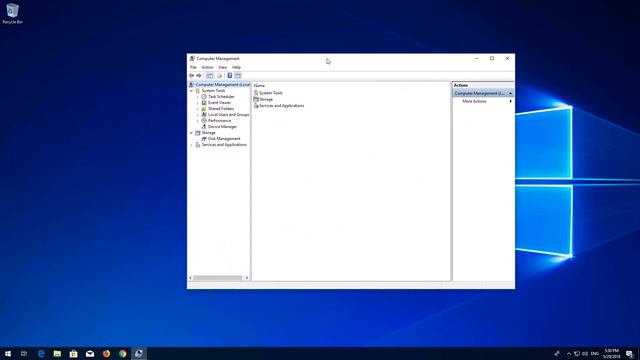Expand Local Users and Groups node
Image resolution: width=640 pixels, height=360 pixels.
[x=198, y=115]
